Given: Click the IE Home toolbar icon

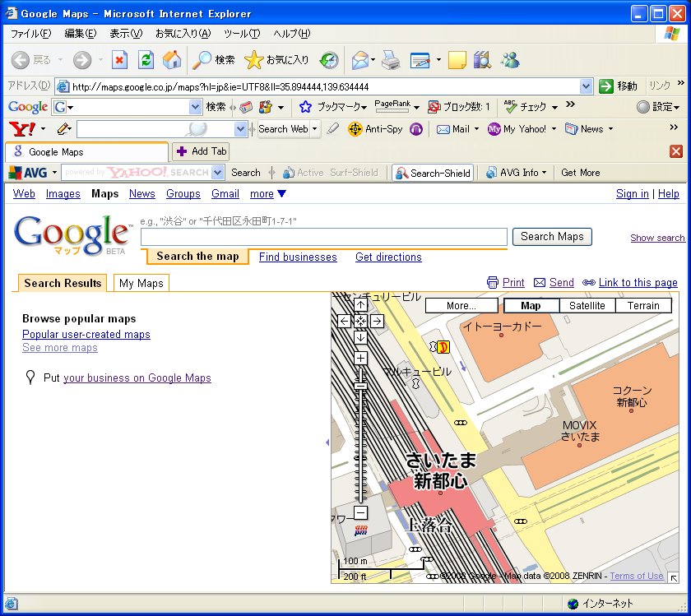Looking at the screenshot, I should 172,60.
